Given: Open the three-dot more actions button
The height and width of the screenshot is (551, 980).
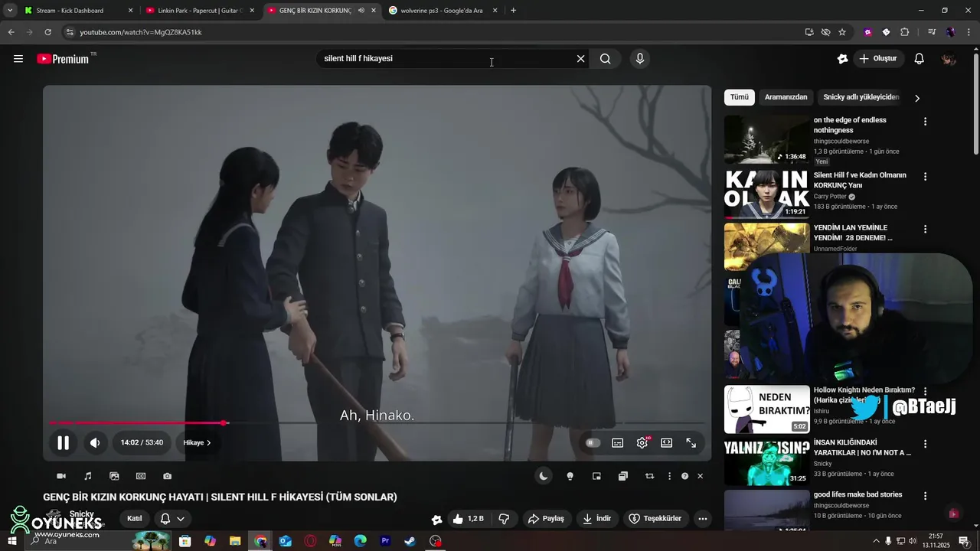Looking at the screenshot, I should click(703, 519).
